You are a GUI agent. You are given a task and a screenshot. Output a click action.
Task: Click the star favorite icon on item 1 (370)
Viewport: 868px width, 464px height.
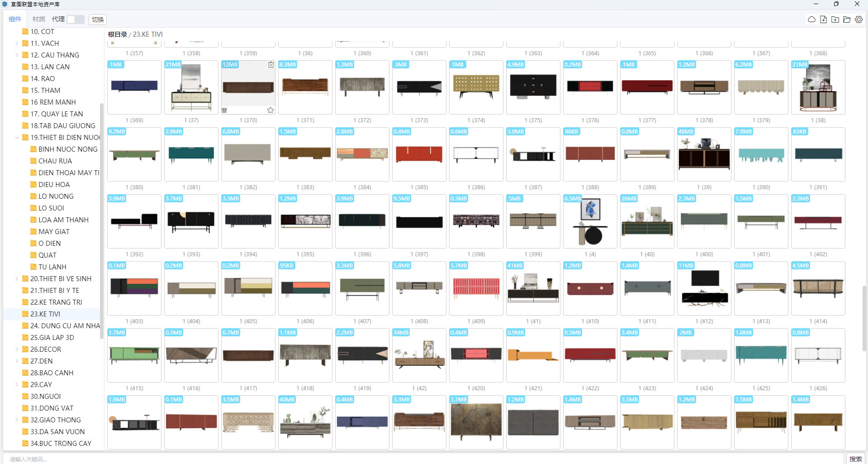click(270, 110)
